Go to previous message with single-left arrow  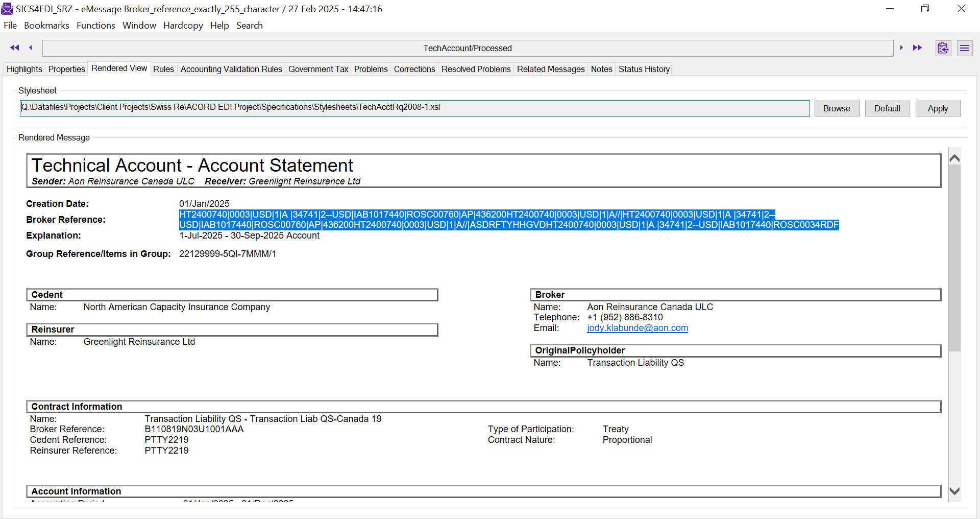31,48
